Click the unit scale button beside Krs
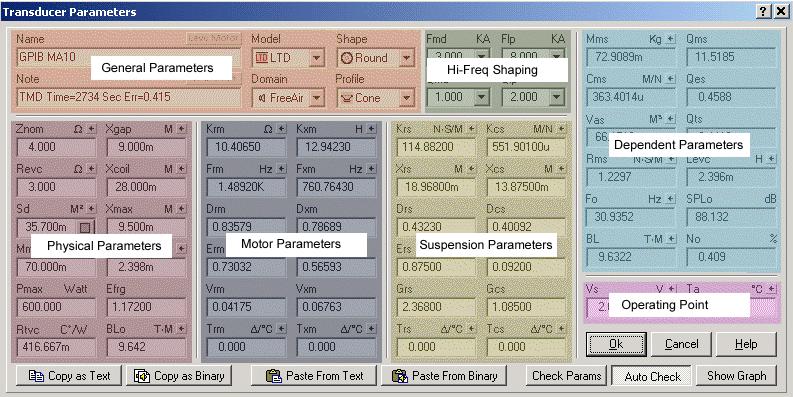Viewport: 793px width, 397px height. pos(471,129)
